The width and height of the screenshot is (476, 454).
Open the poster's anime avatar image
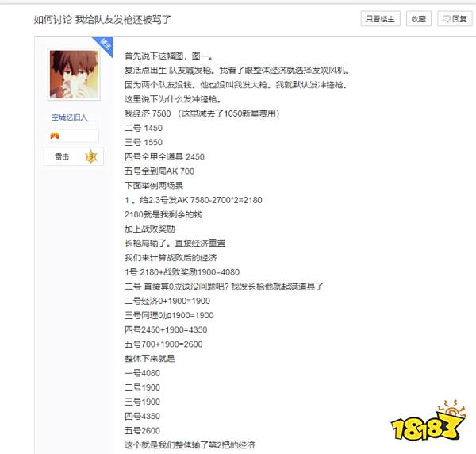point(74,75)
